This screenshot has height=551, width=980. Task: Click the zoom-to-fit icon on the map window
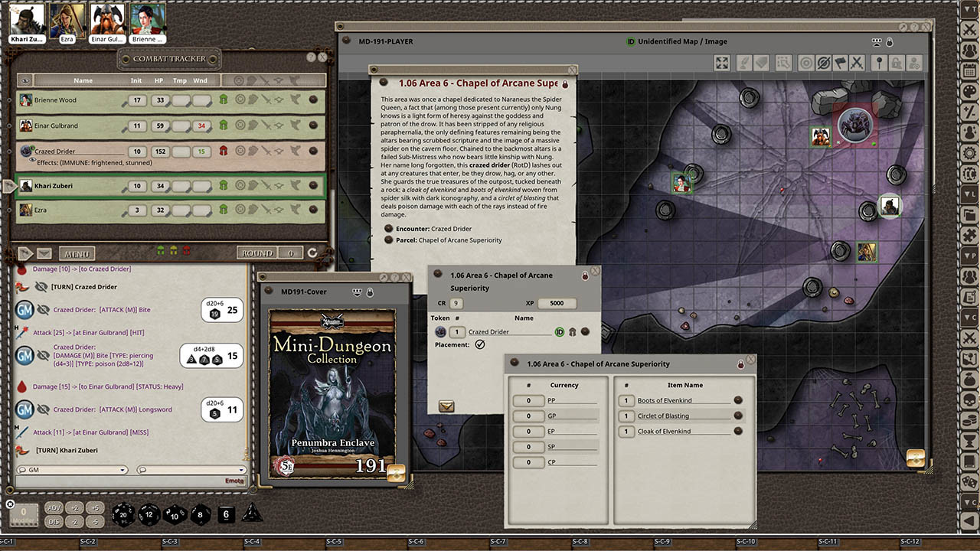coord(721,63)
